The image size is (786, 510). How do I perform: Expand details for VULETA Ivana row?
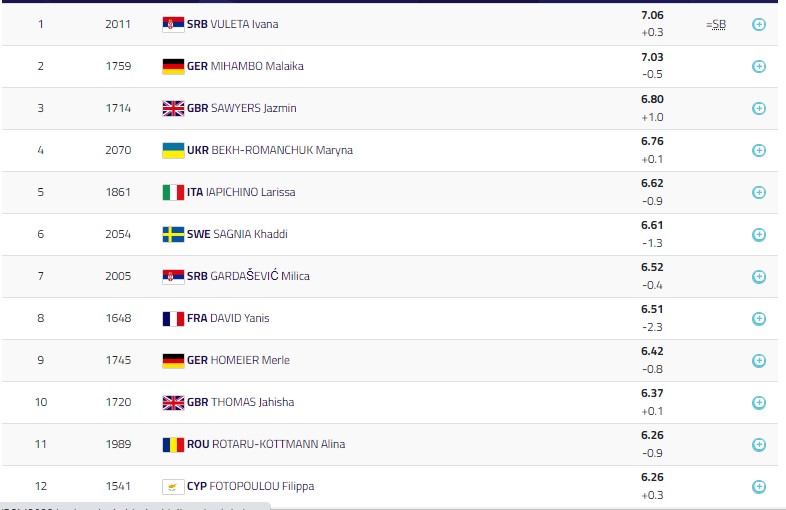758,24
